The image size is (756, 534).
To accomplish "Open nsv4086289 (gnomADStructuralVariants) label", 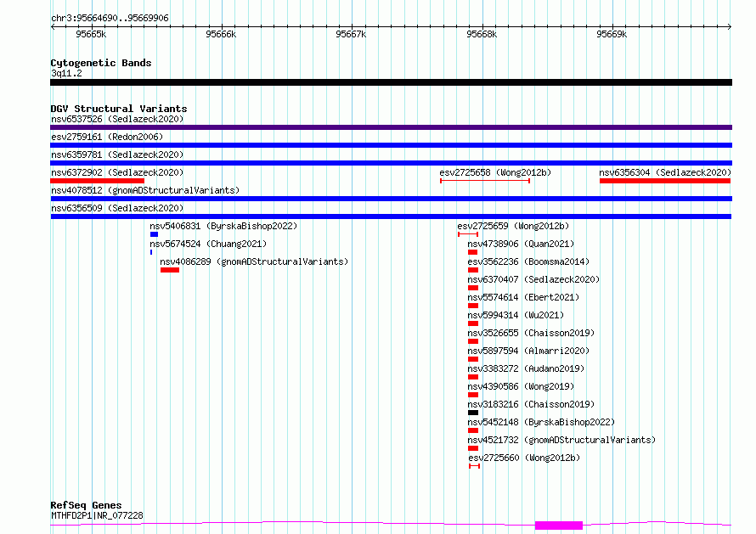I will [254, 261].
